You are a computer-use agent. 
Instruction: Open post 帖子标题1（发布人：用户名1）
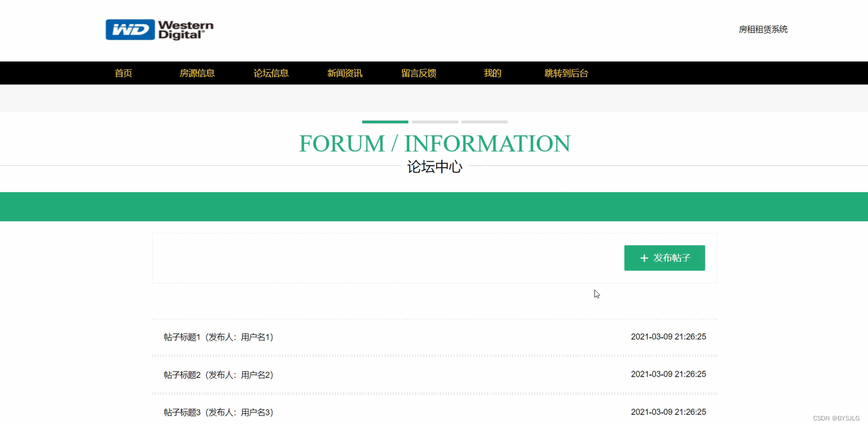pos(218,337)
